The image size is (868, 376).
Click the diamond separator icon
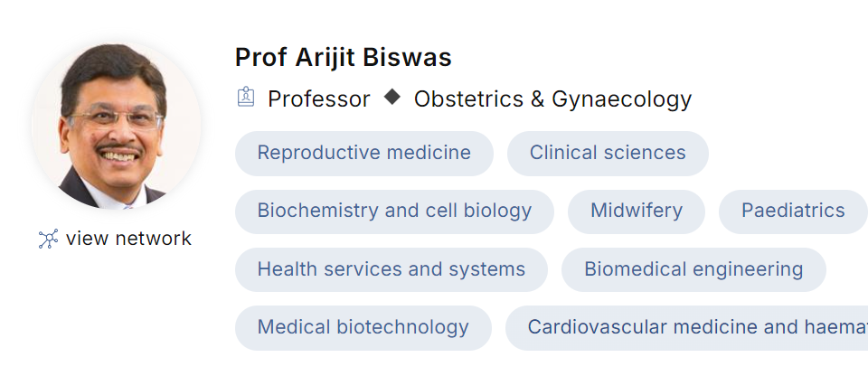coord(392,97)
